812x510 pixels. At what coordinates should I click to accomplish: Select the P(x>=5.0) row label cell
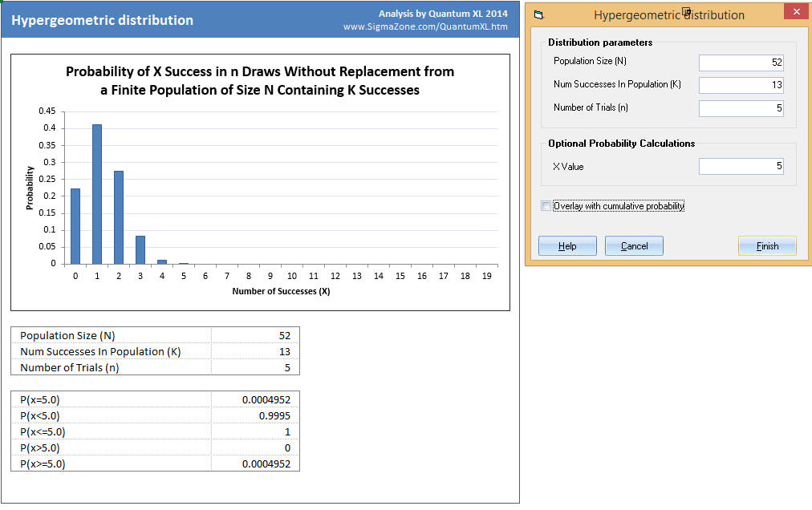click(111, 463)
